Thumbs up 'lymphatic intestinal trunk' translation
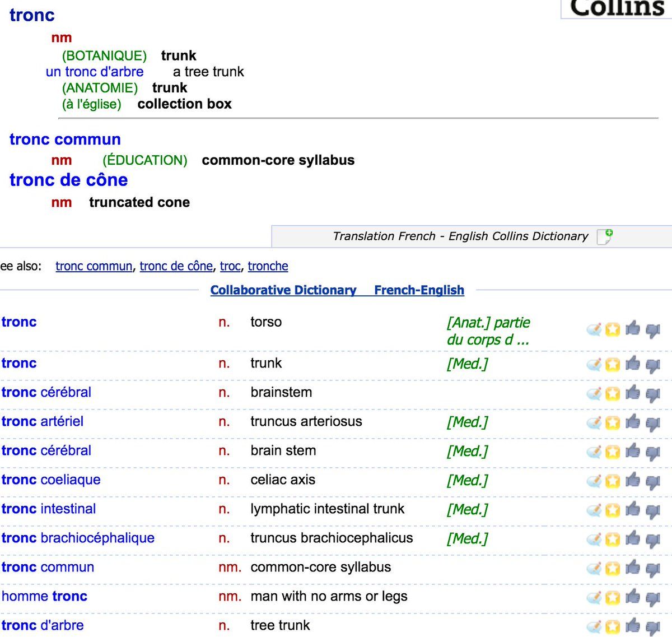 click(x=633, y=510)
